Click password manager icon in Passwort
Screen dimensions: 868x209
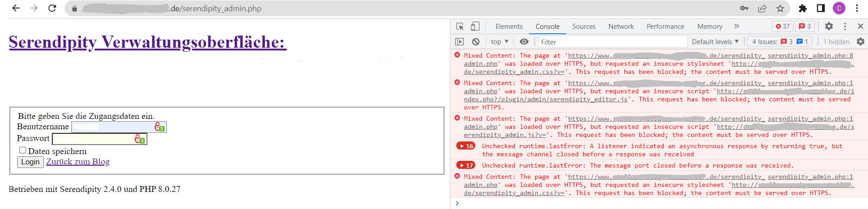140,139
